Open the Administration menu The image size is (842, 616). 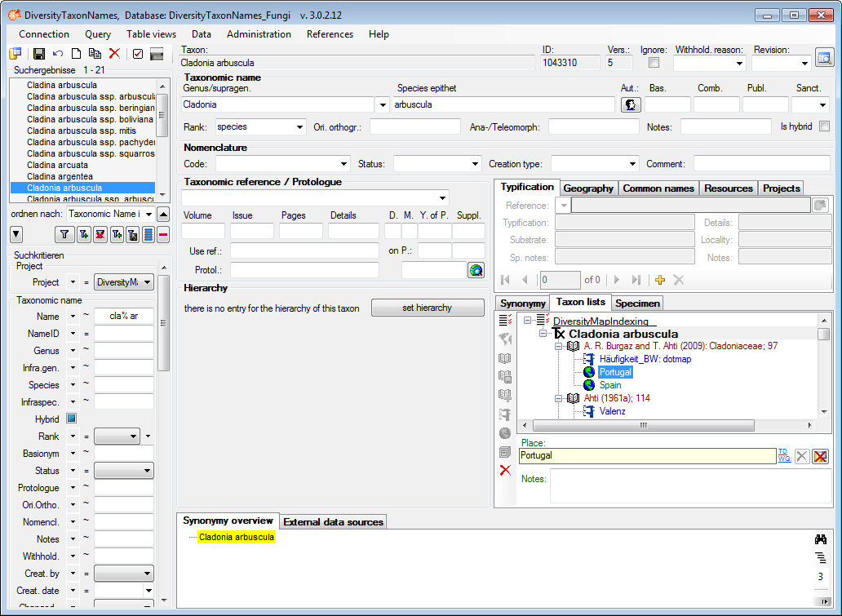(x=259, y=34)
